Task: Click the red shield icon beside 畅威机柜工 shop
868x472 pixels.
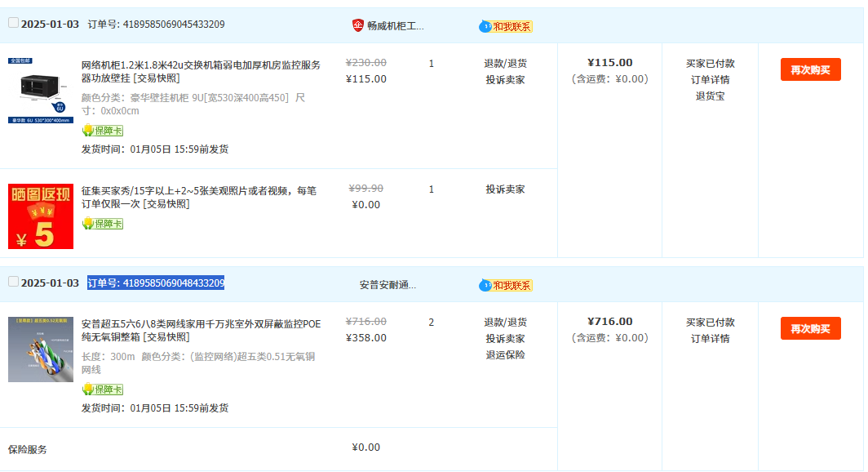Action: (357, 25)
